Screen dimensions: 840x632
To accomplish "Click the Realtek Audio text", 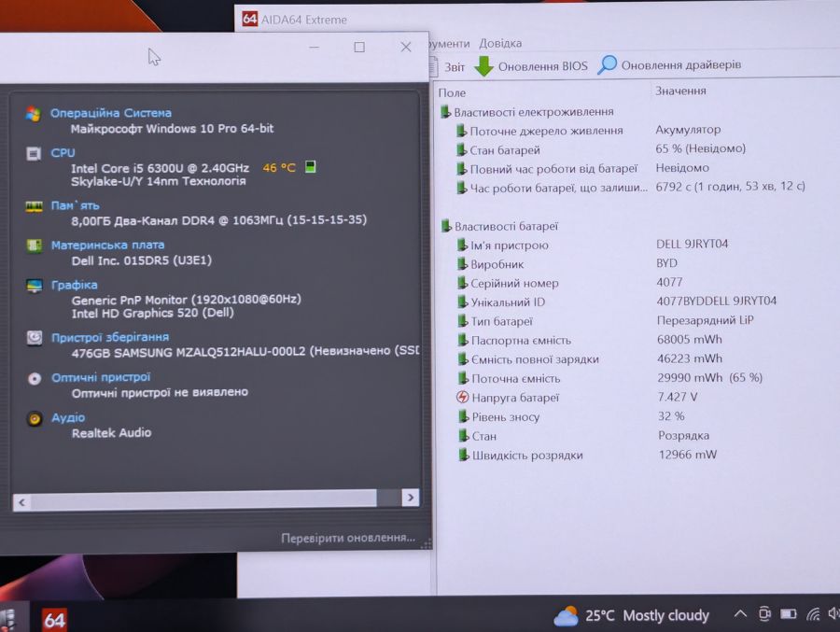I will [111, 432].
